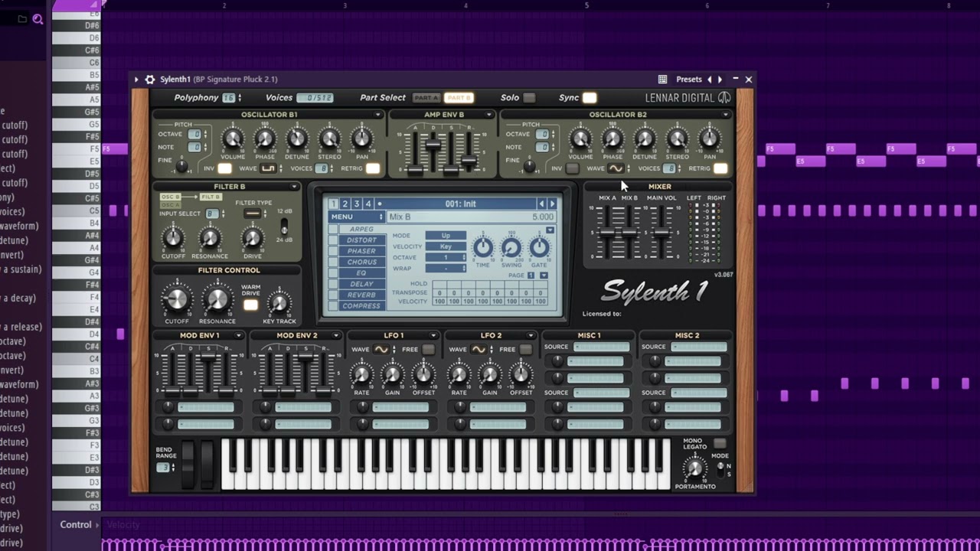Select Part A
Image resolution: width=980 pixels, height=551 pixels.
pos(426,98)
